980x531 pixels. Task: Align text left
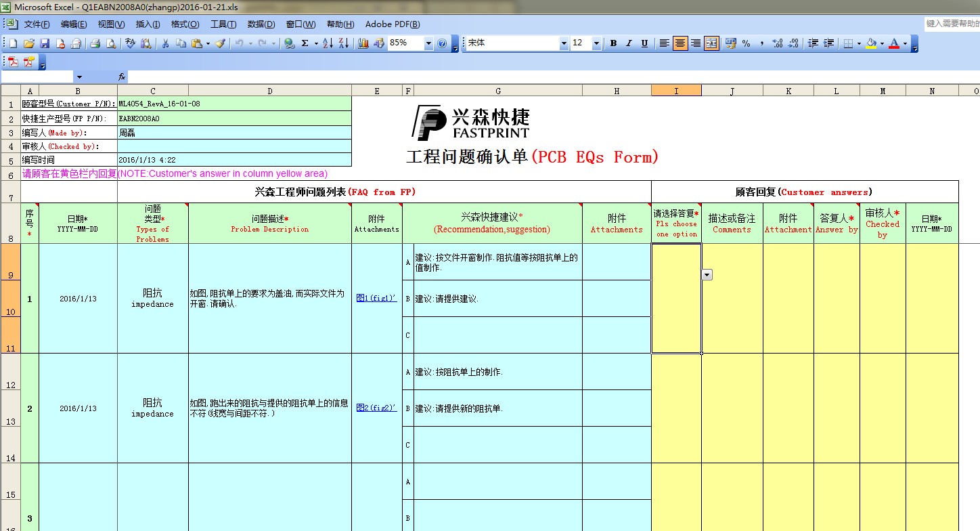point(664,43)
